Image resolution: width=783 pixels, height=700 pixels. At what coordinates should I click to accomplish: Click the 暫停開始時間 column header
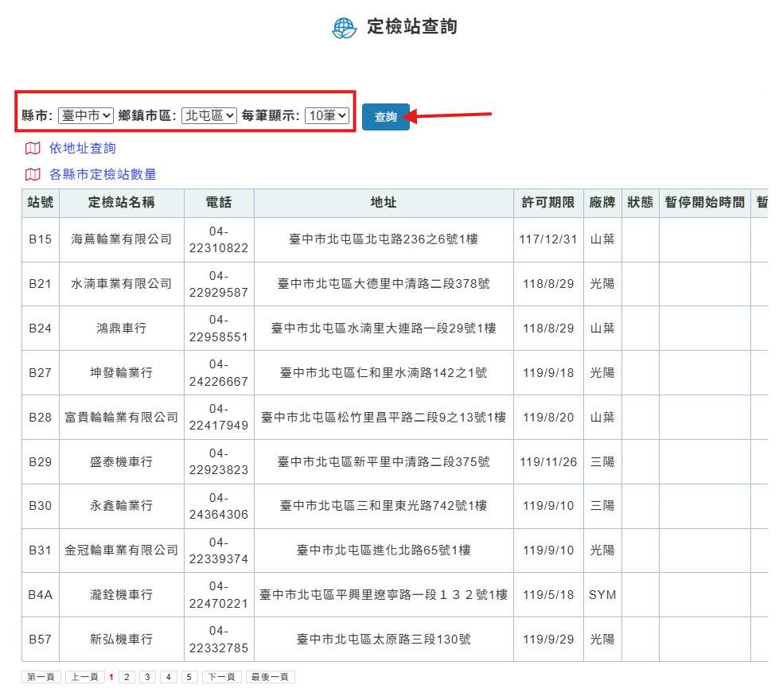click(704, 203)
